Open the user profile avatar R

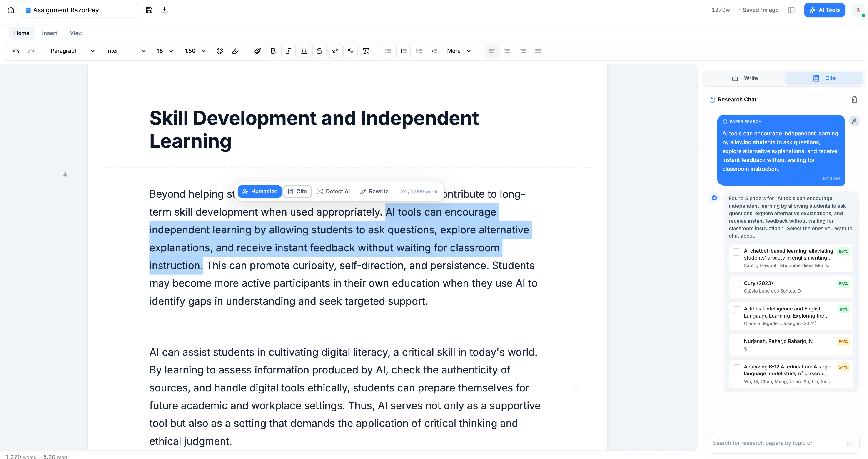pyautogui.click(x=858, y=10)
